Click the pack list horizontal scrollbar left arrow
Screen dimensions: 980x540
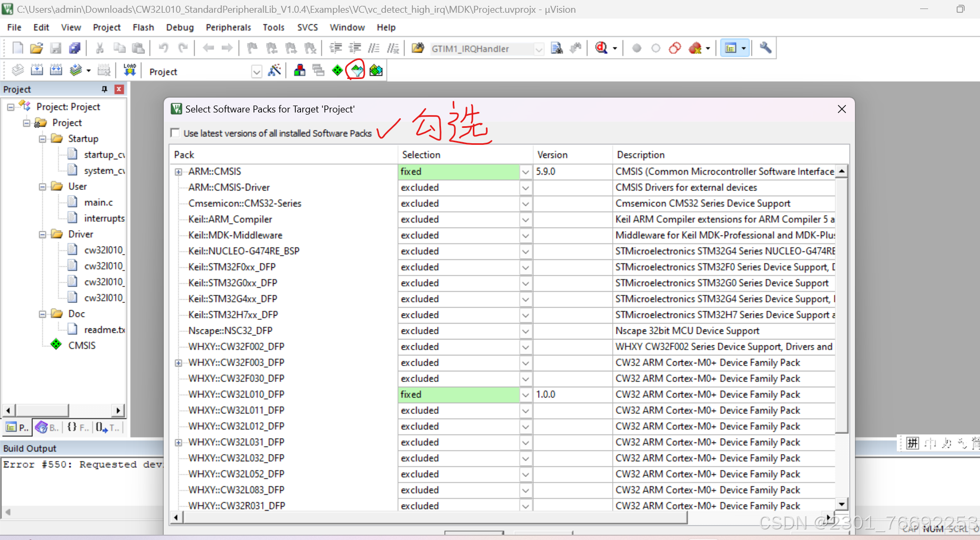[176, 517]
